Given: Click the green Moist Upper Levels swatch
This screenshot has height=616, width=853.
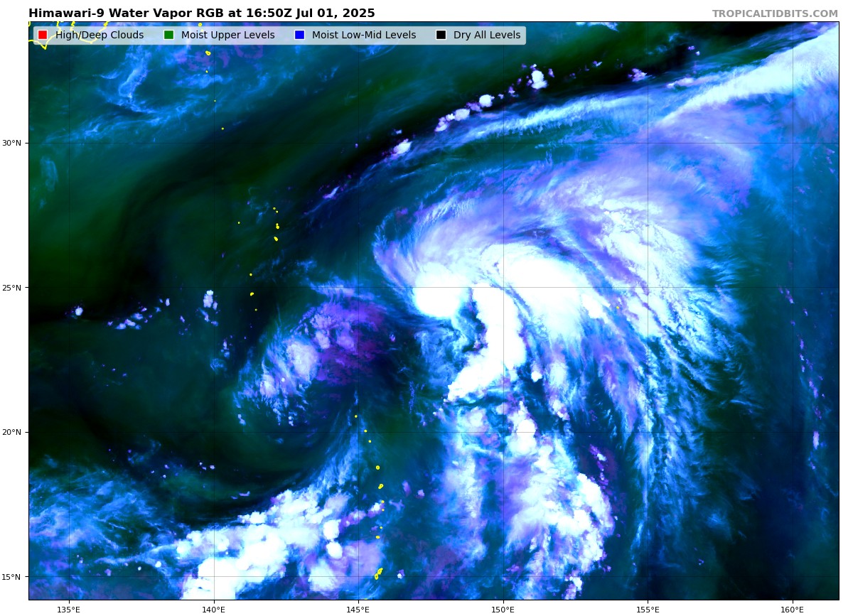Looking at the screenshot, I should (x=168, y=36).
